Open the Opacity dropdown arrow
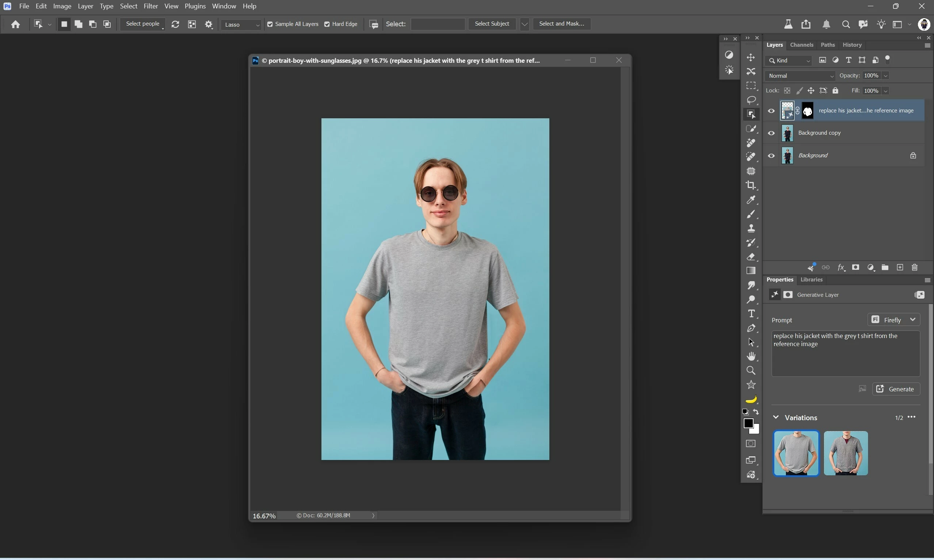Image resolution: width=934 pixels, height=560 pixels. pyautogui.click(x=885, y=76)
